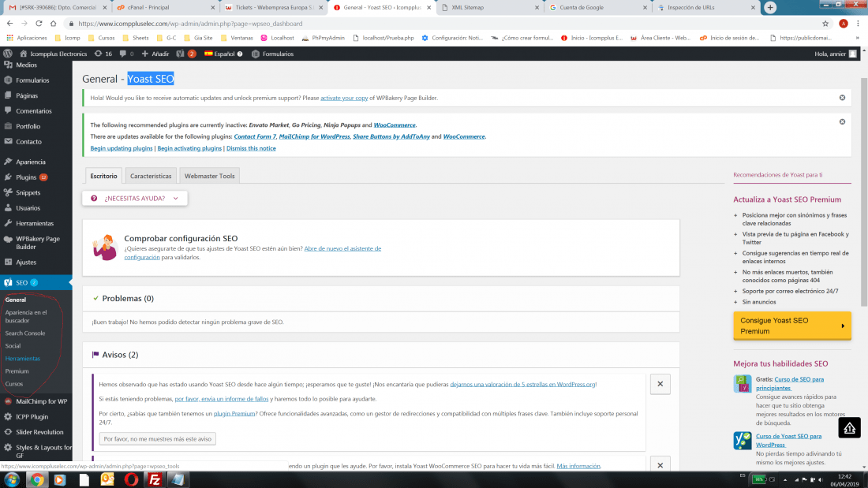
Task: Open new browser tab plus button
Action: (x=770, y=8)
